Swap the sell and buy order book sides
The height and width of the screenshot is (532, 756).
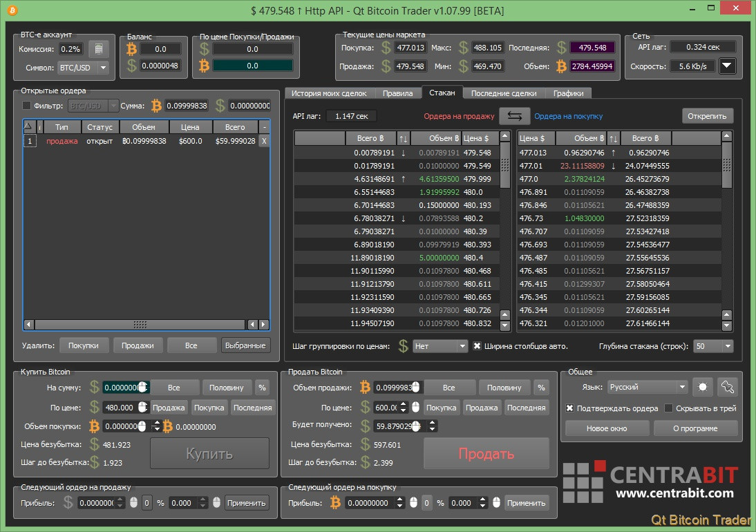click(x=514, y=116)
